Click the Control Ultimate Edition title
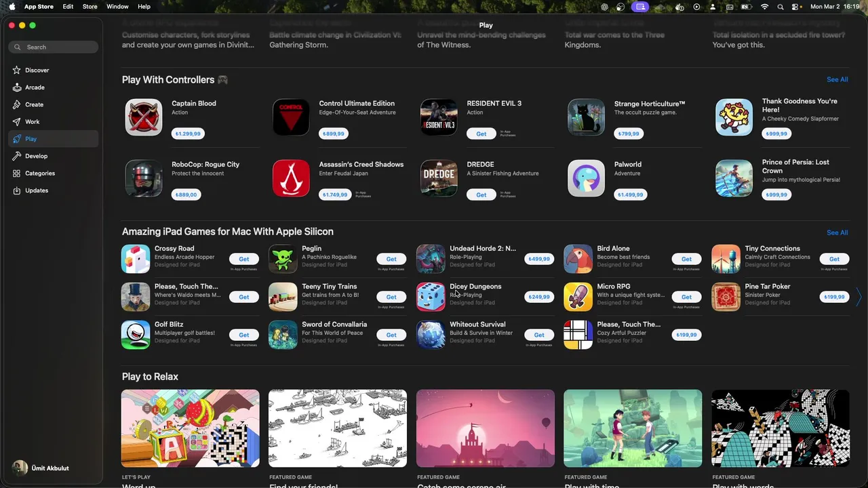Image resolution: width=868 pixels, height=488 pixels. pos(357,104)
